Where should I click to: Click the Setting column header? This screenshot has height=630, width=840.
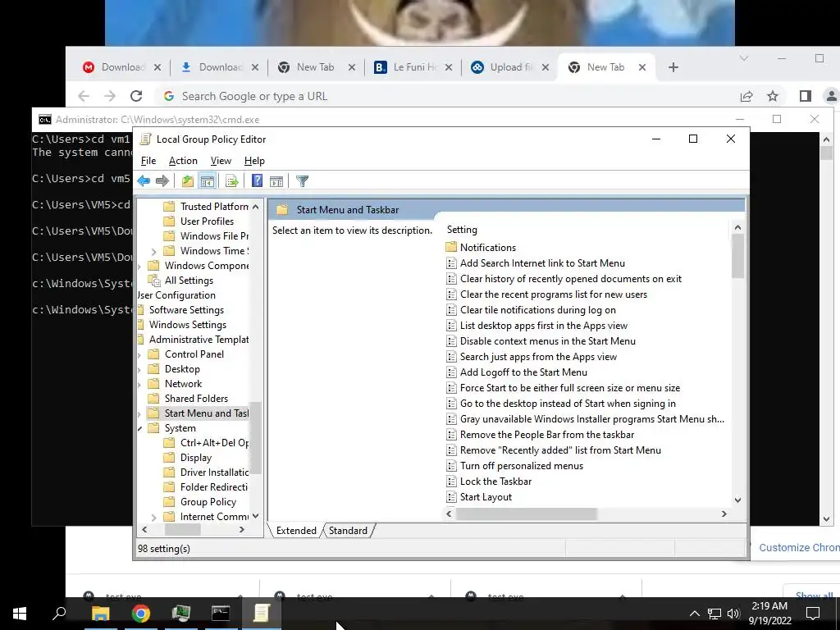pos(462,230)
